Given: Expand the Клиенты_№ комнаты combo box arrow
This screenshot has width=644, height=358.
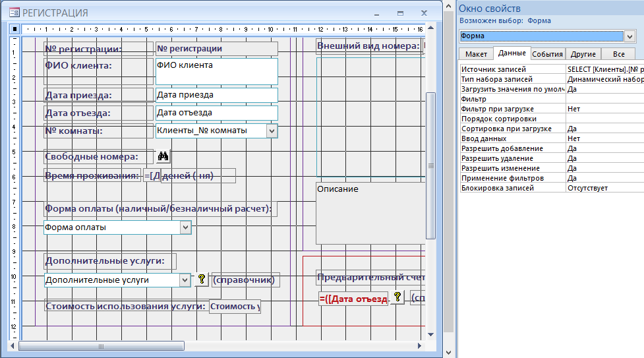Looking at the screenshot, I should (272, 131).
